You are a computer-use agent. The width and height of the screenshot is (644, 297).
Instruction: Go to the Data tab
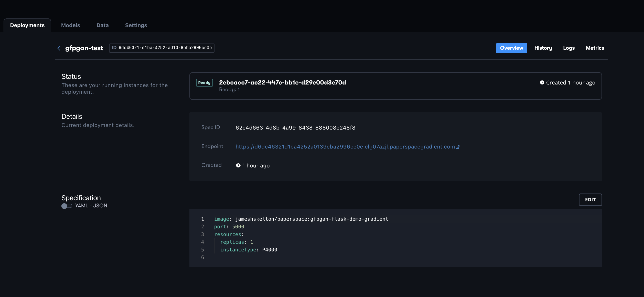[102, 25]
